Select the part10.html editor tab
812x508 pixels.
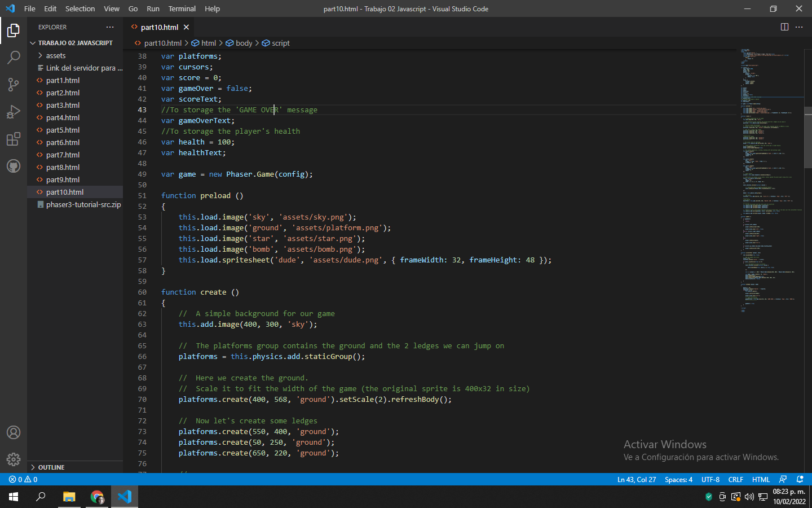(x=160, y=27)
